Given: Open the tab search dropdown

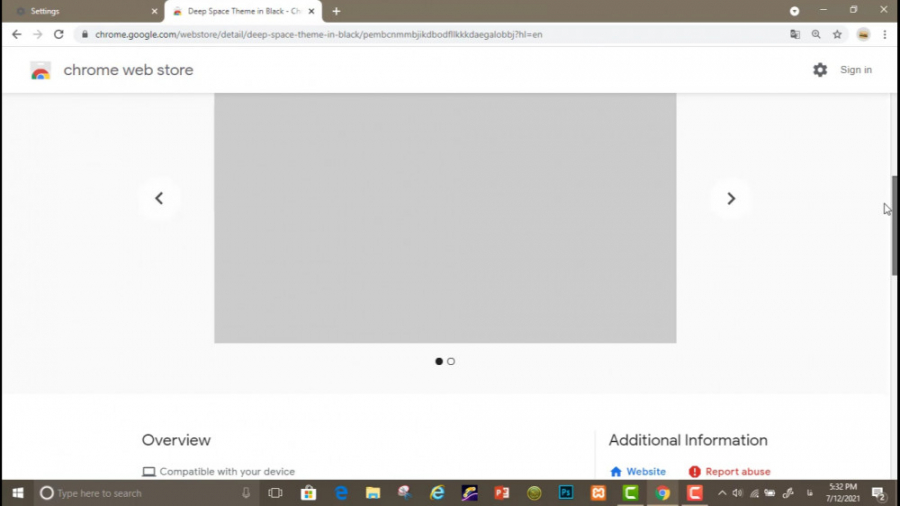Looking at the screenshot, I should (794, 11).
